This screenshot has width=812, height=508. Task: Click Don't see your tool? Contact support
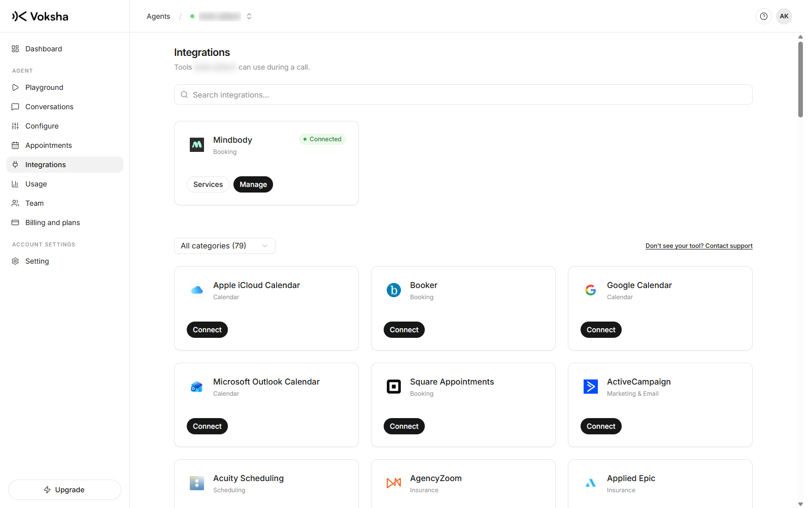tap(699, 246)
